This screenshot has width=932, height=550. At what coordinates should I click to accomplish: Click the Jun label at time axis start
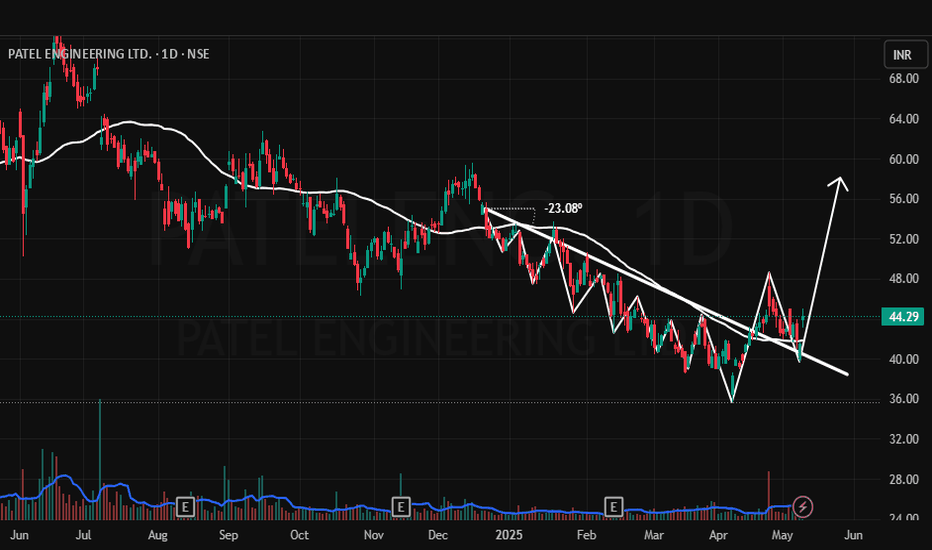(20, 535)
